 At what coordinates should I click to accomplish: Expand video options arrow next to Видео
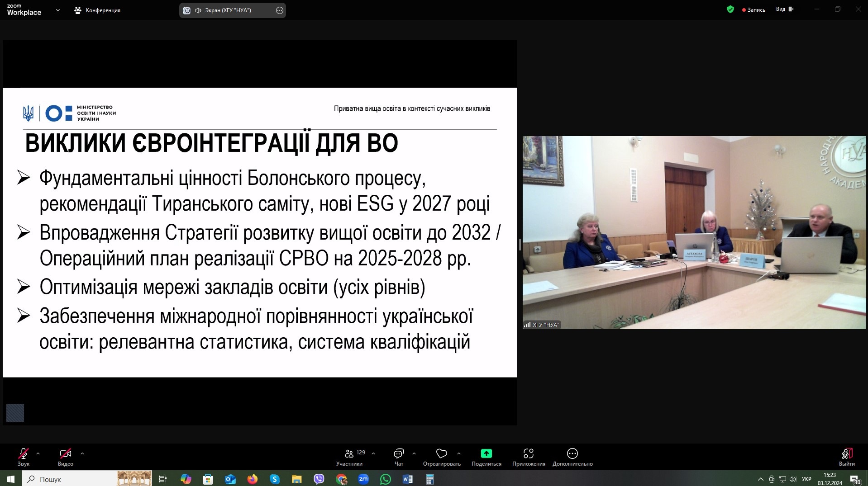[x=82, y=453]
